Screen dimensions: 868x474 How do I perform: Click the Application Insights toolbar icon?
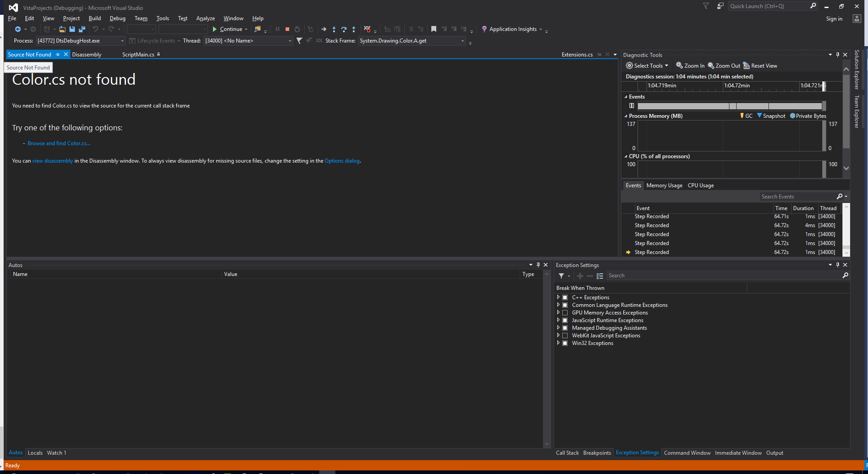(485, 29)
